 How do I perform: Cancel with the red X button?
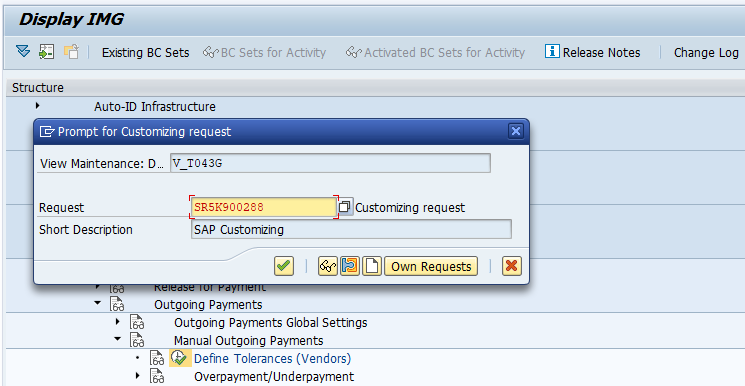tap(512, 266)
